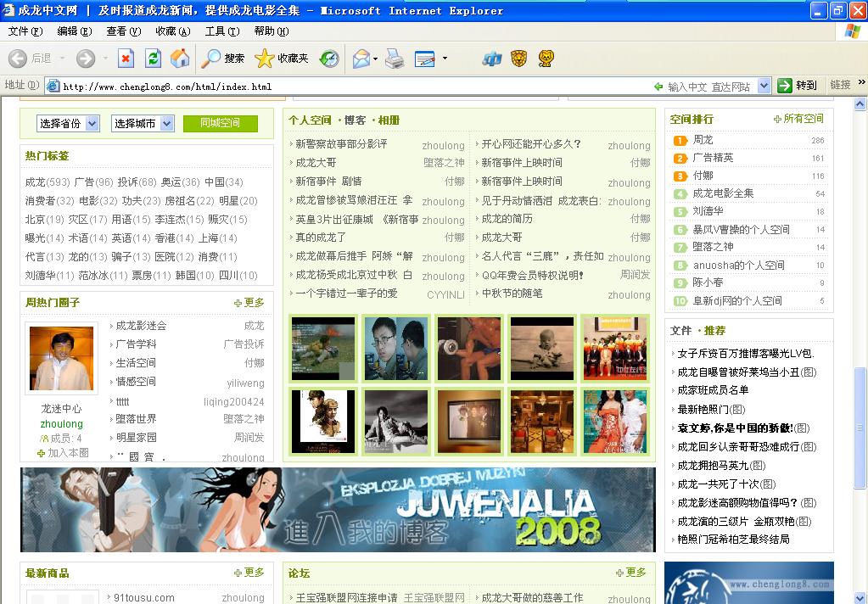868x604 pixels.
Task: Refresh the page with green arrows icon
Action: (153, 59)
